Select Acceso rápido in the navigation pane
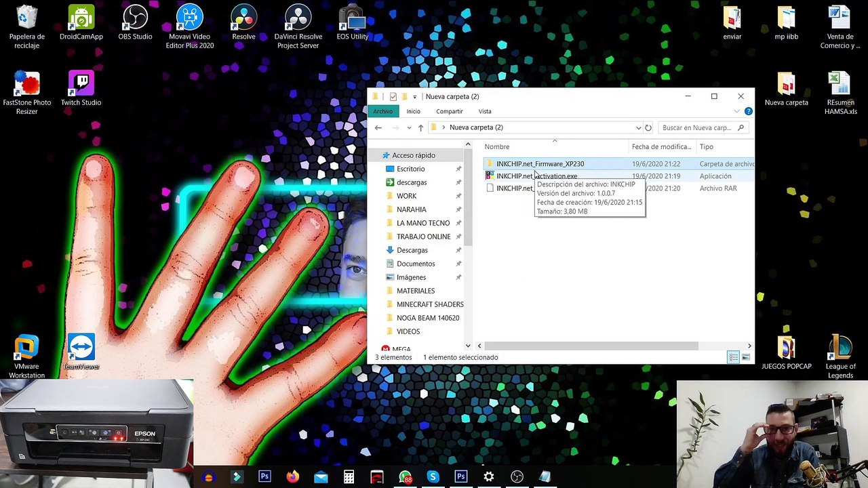The height and width of the screenshot is (488, 868). click(x=414, y=155)
